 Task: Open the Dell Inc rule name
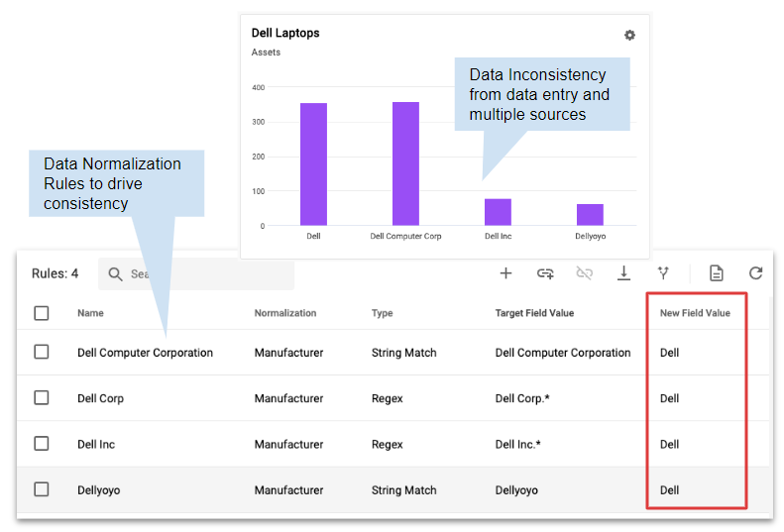pyautogui.click(x=96, y=445)
